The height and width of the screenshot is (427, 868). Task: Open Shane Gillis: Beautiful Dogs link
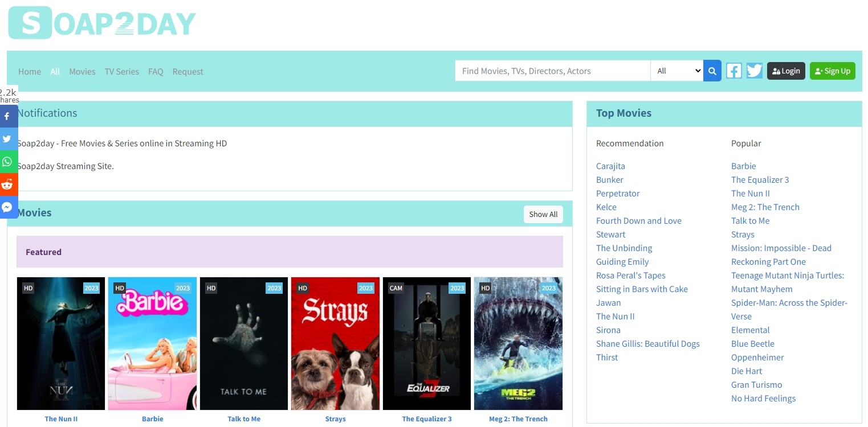(648, 344)
